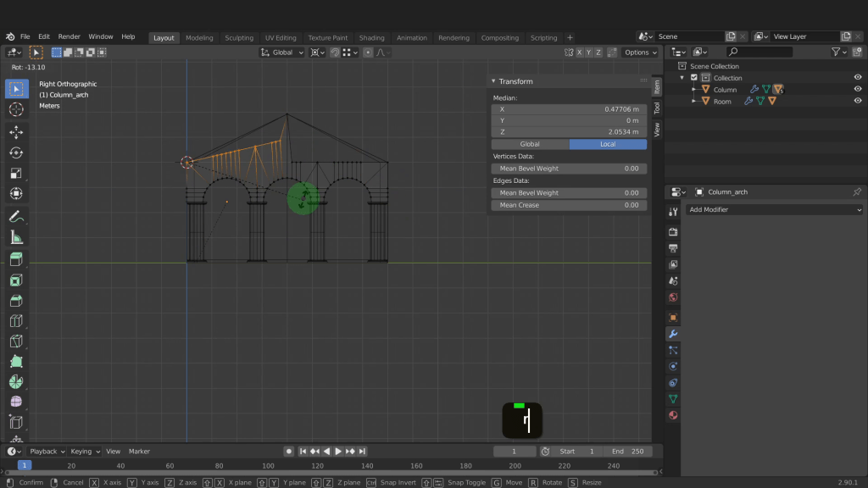
Task: Switch to the Sculpting workspace tab
Action: point(238,38)
